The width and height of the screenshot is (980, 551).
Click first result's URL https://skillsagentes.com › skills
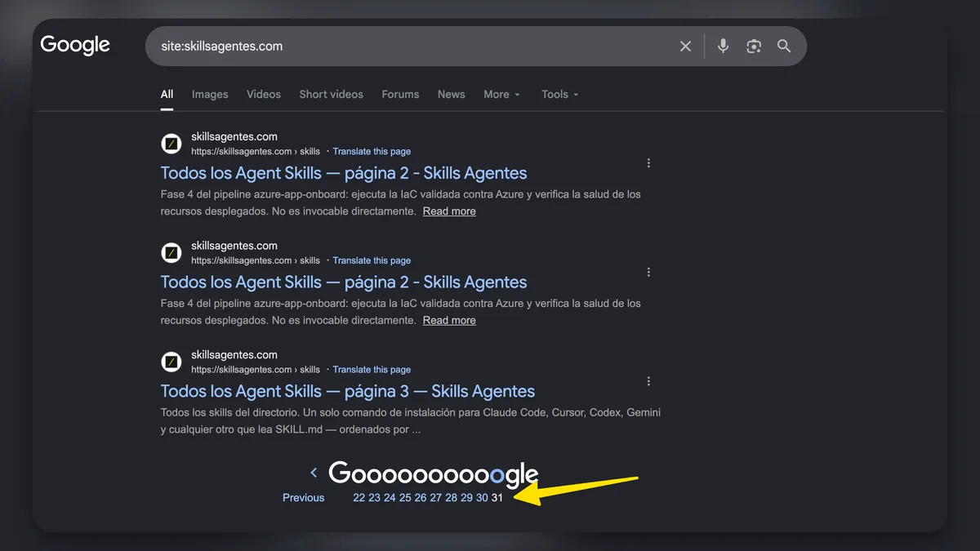(256, 152)
